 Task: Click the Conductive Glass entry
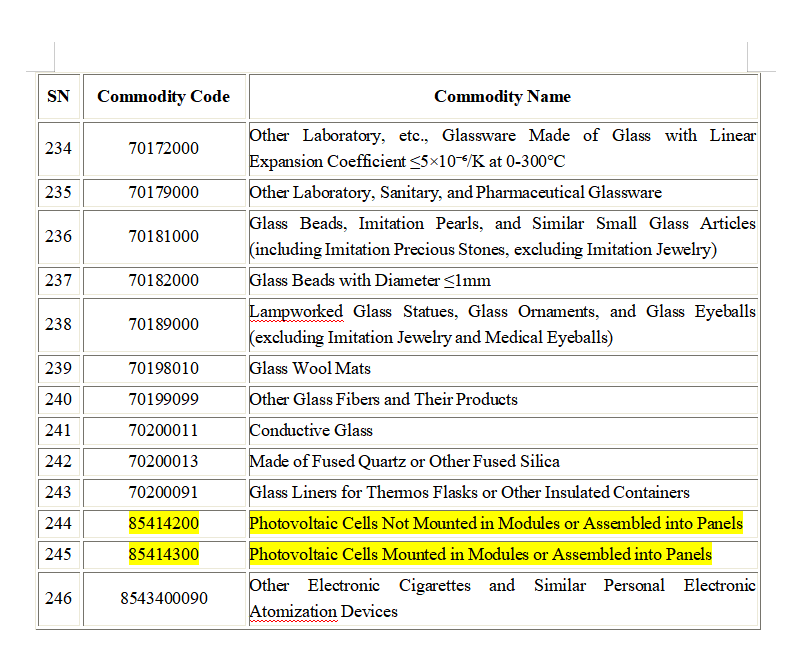(311, 430)
